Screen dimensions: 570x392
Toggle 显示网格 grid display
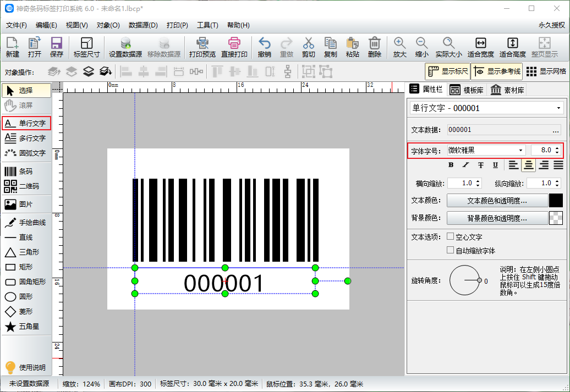[546, 71]
